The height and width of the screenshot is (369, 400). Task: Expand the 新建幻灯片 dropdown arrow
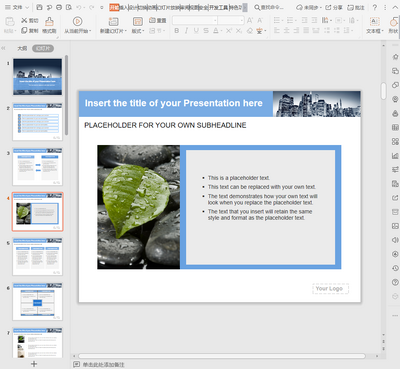(x=126, y=31)
